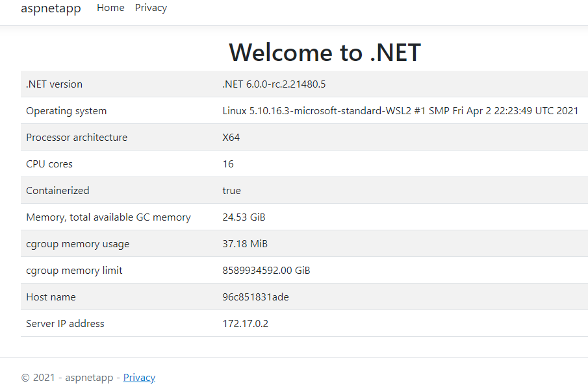This screenshot has height=390, width=588.
Task: Click the aspnetapp brand link
Action: 51,9
